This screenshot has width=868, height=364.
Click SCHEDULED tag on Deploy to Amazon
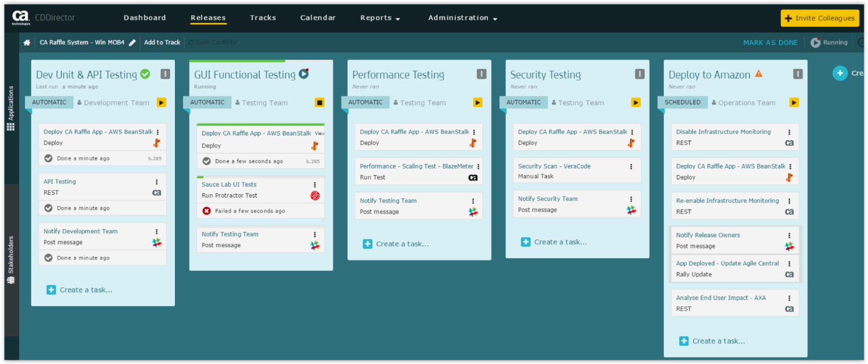coord(682,102)
